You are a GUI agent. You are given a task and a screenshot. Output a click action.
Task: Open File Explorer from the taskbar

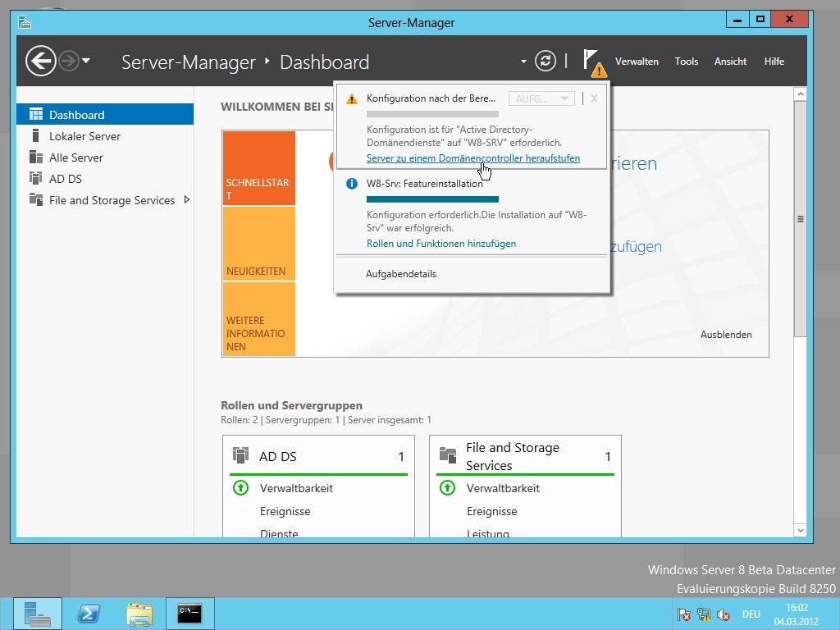tap(139, 614)
